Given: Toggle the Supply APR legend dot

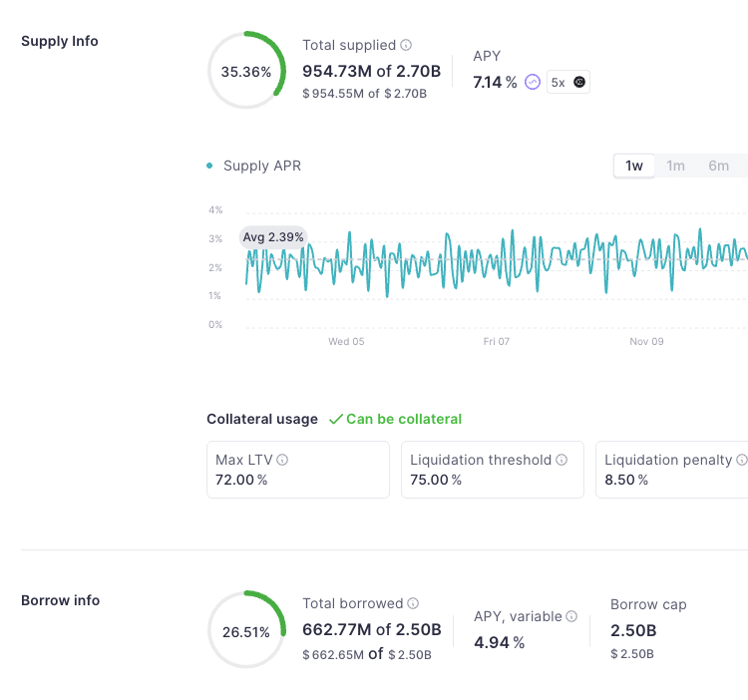Looking at the screenshot, I should click(209, 166).
